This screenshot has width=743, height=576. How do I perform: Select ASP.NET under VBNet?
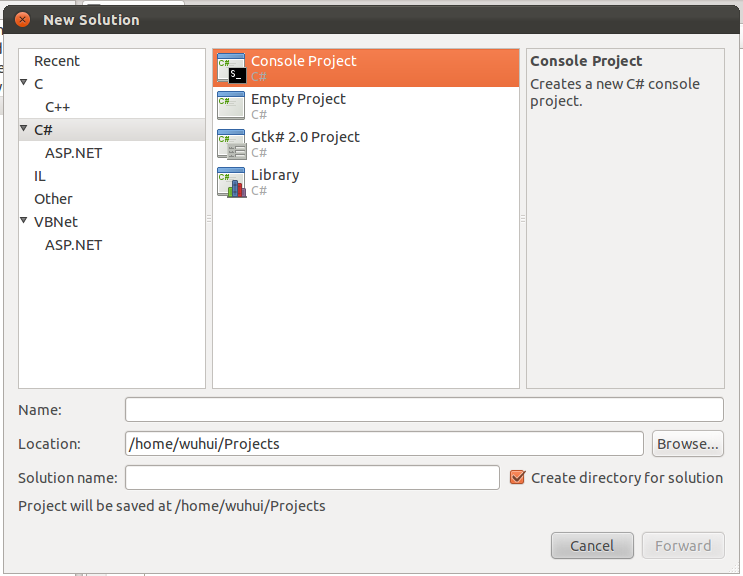pyautogui.click(x=73, y=245)
